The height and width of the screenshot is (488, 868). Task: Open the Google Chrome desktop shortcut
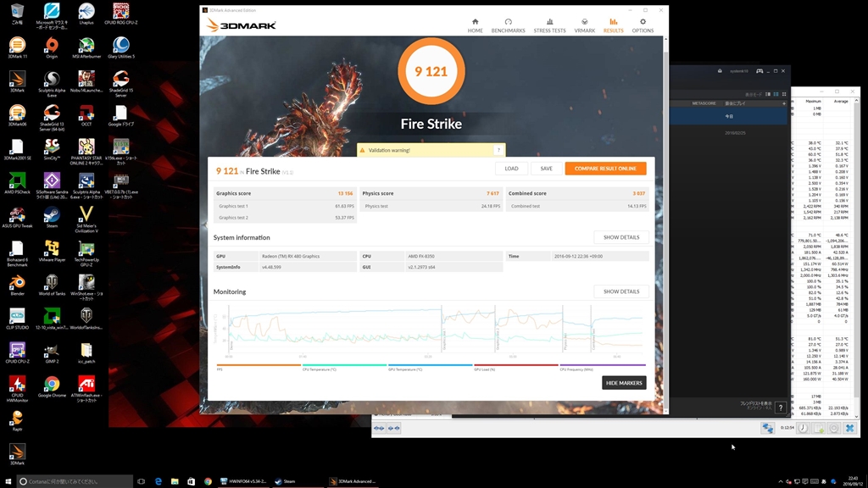click(x=52, y=386)
